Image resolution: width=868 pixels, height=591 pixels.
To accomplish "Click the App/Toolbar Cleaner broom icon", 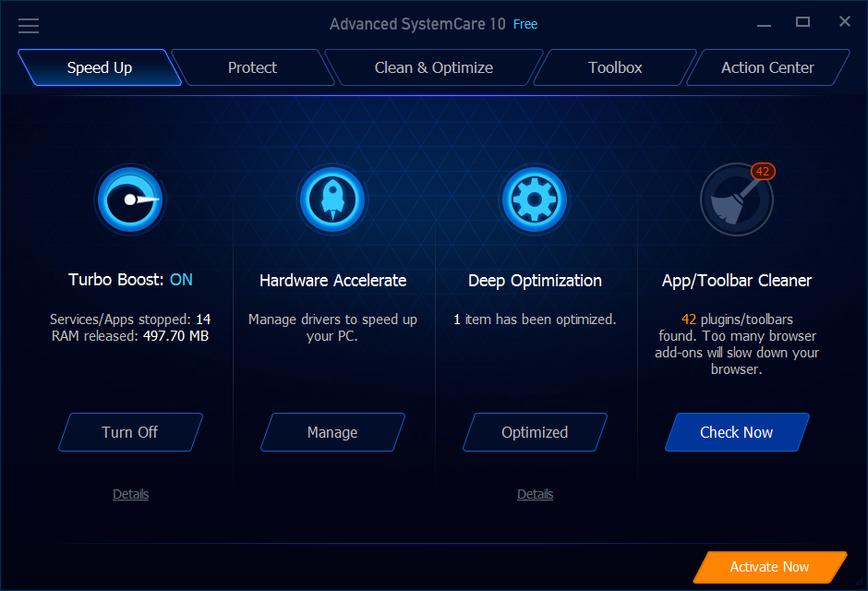I will tap(736, 199).
